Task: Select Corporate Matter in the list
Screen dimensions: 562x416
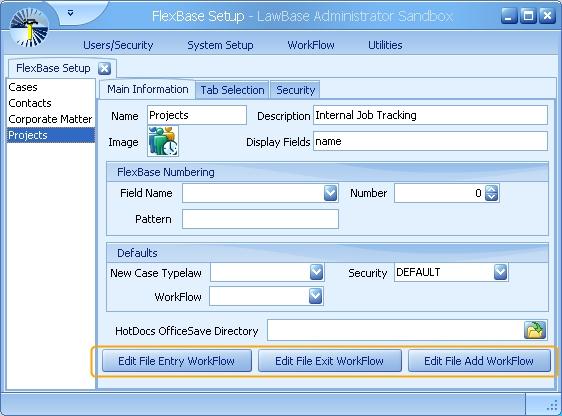Action: (51, 119)
